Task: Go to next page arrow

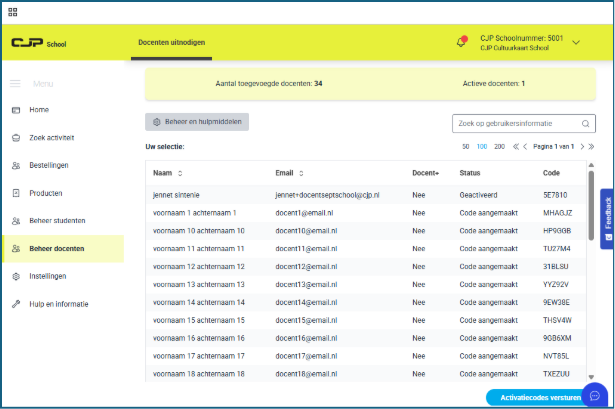Action: [582, 146]
